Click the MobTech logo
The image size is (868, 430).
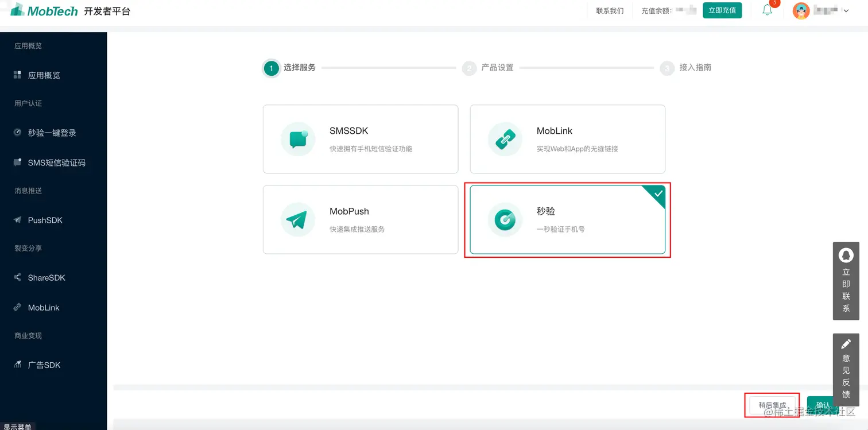click(44, 10)
